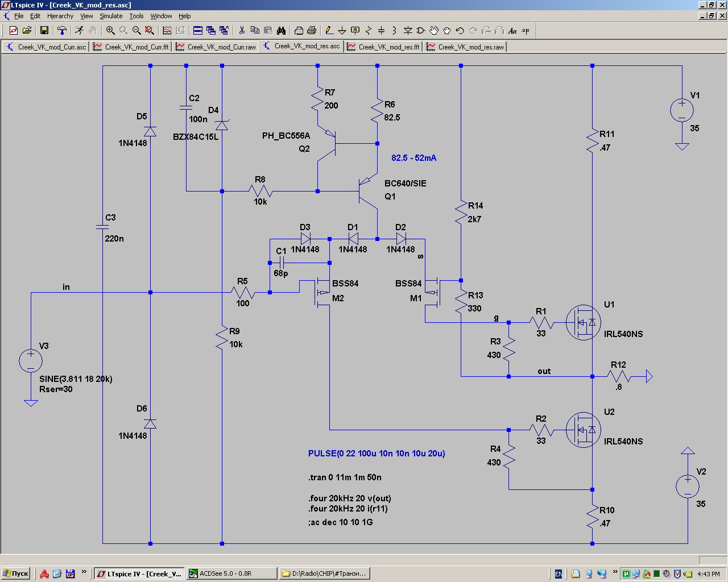Add SPICE directive with .op icon
Image resolution: width=728 pixels, height=582 pixels.
(526, 31)
